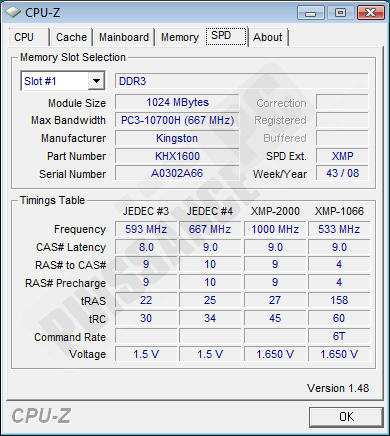
Task: Click the CPU-Z title bar icon
Action: [13, 12]
